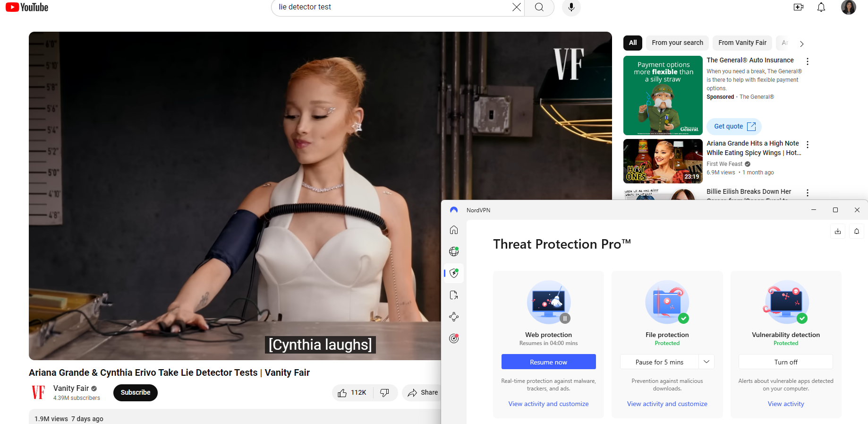This screenshot has height=424, width=868.
Task: Click the Web protection illustration icon
Action: [x=549, y=303]
